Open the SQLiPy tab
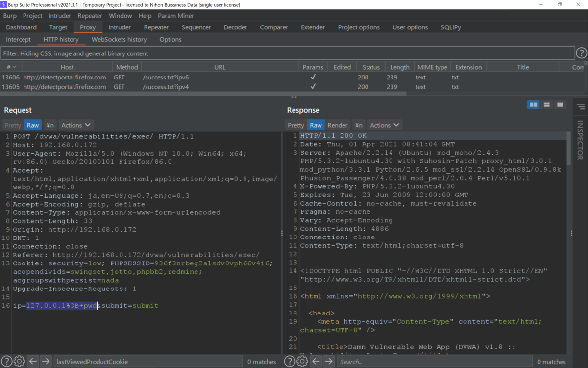The height and width of the screenshot is (368, 588). pos(451,27)
